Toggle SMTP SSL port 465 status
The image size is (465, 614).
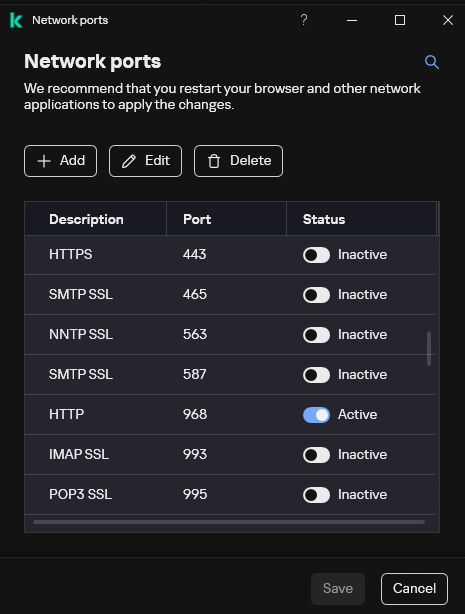(x=316, y=295)
